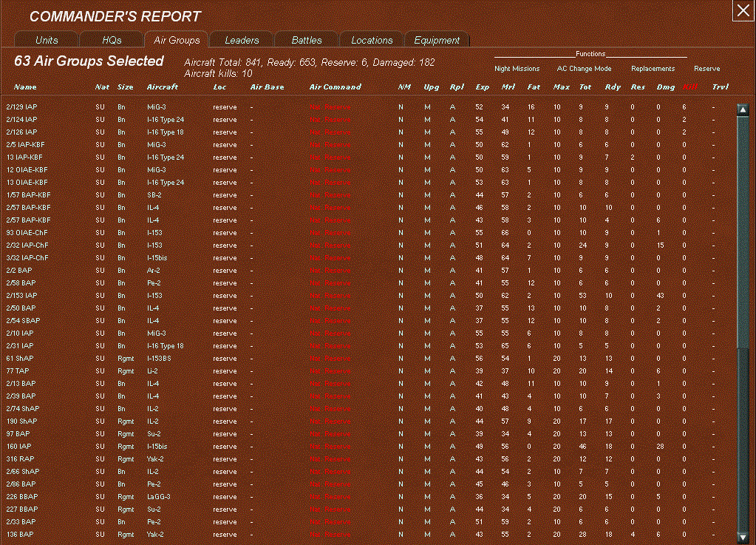This screenshot has width=756, height=545.
Task: Open the 2/153 IAP air group
Action: tap(21, 295)
